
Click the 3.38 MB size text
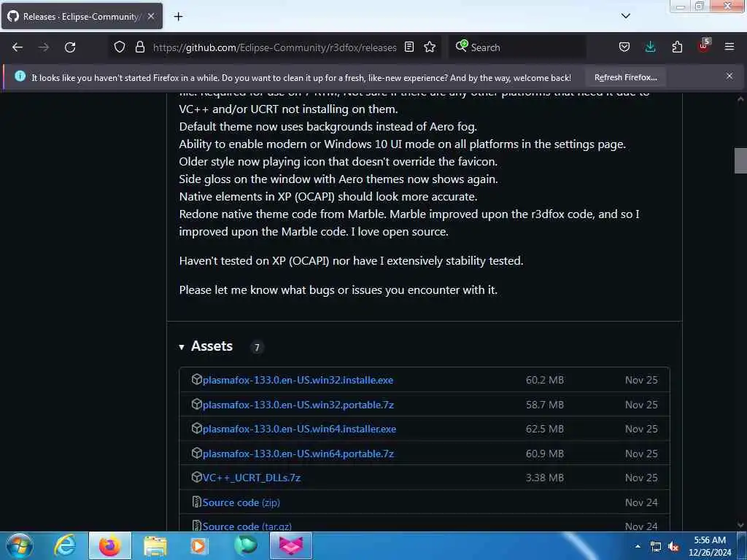tap(544, 478)
